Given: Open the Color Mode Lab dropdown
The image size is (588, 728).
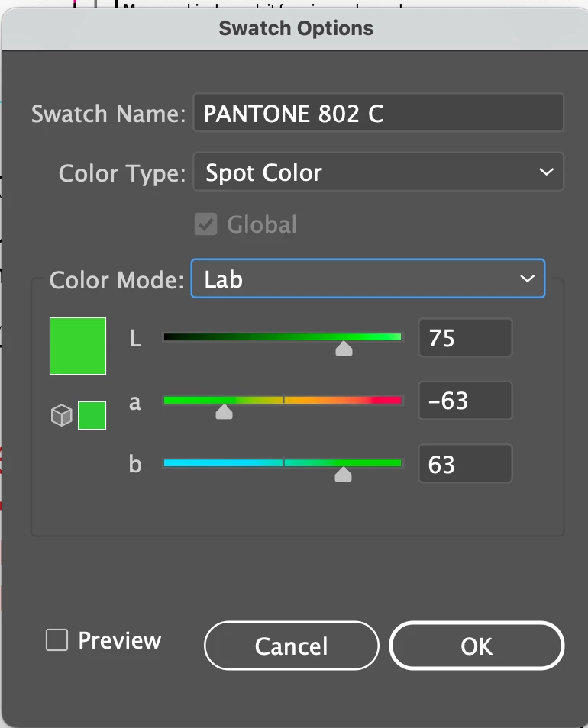Looking at the screenshot, I should point(368,279).
